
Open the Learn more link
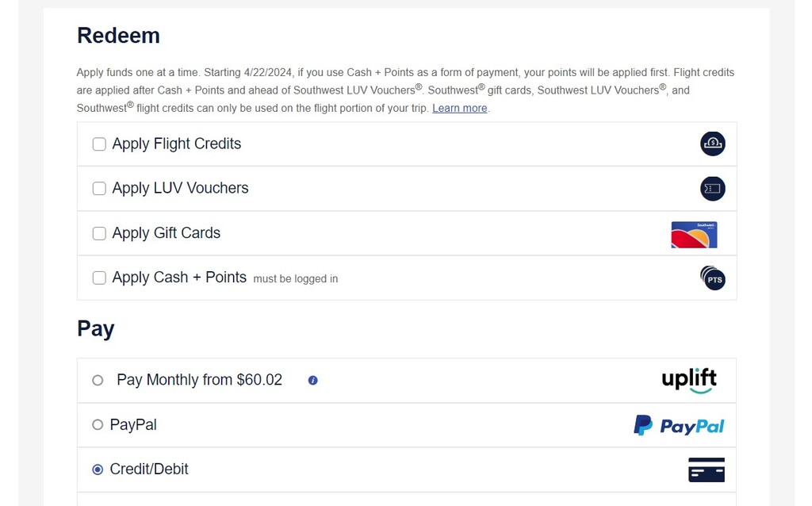[x=459, y=108]
